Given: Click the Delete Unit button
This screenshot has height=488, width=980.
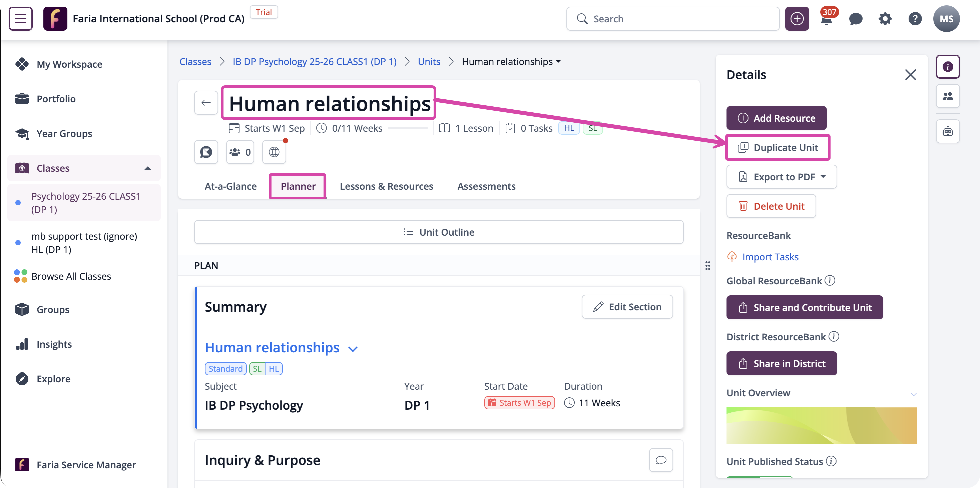Looking at the screenshot, I should [x=771, y=206].
